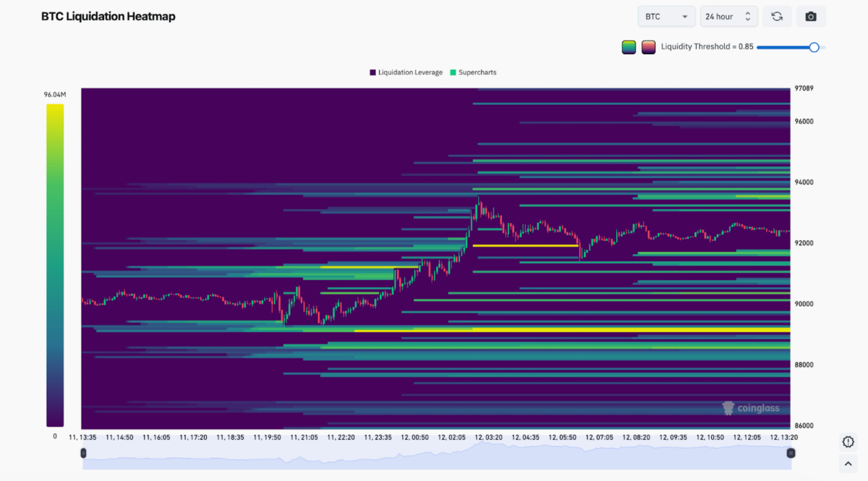The image size is (868, 481).
Task: Open the BTC coin selector dropdown
Action: click(665, 16)
